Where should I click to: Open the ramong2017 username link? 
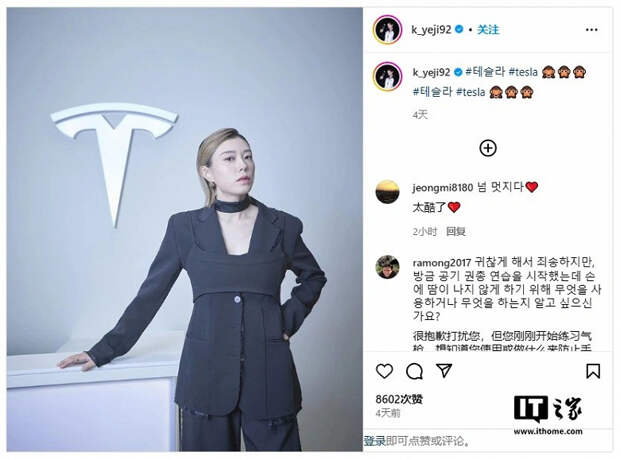click(441, 263)
